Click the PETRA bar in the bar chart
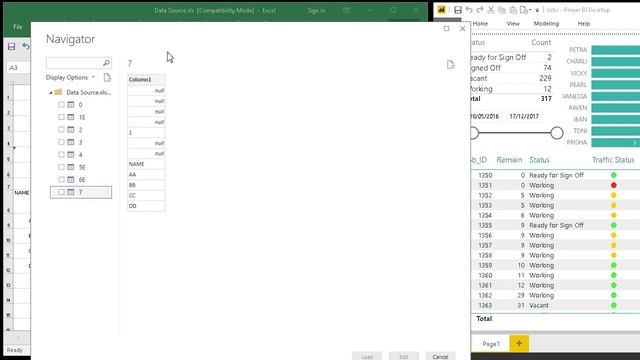Viewport: 640px width, 360px height. [616, 50]
